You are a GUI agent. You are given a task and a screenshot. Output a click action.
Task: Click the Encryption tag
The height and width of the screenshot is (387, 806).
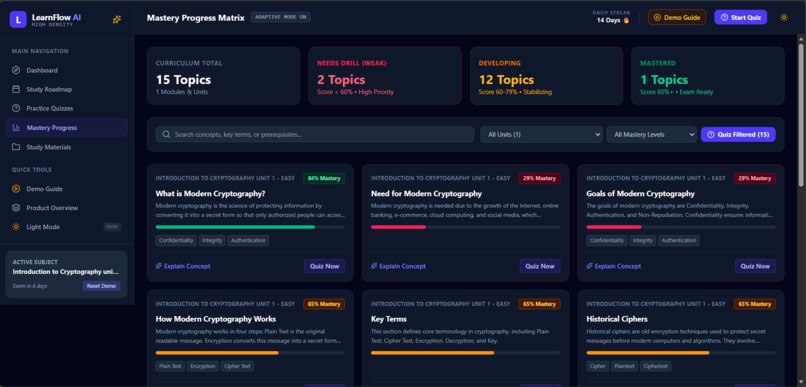pyautogui.click(x=203, y=366)
